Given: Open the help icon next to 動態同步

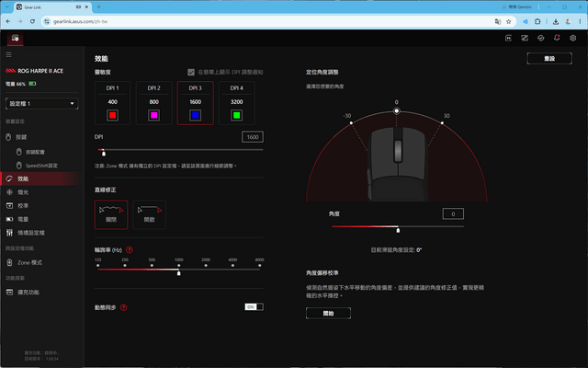Looking at the screenshot, I should [x=123, y=307].
